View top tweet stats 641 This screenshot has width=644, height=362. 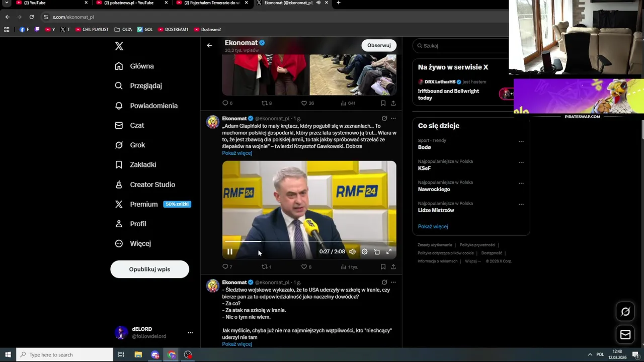click(348, 103)
